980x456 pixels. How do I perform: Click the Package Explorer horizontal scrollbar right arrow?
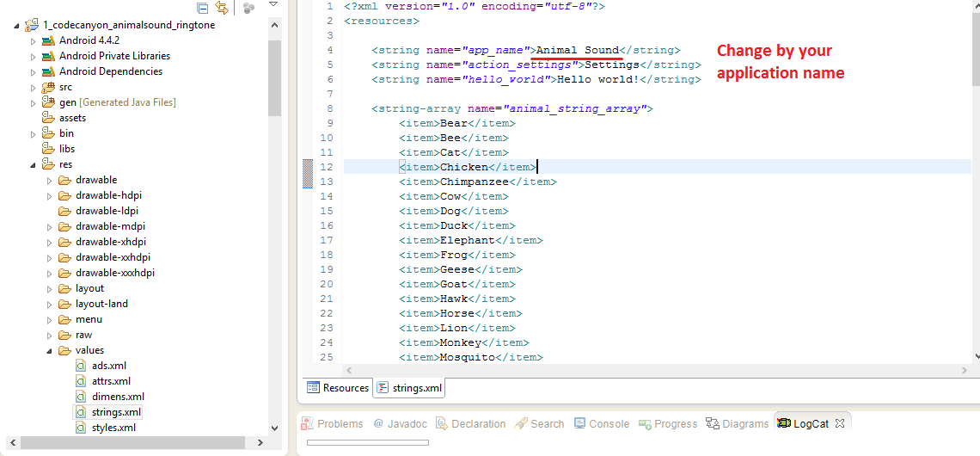click(x=260, y=443)
